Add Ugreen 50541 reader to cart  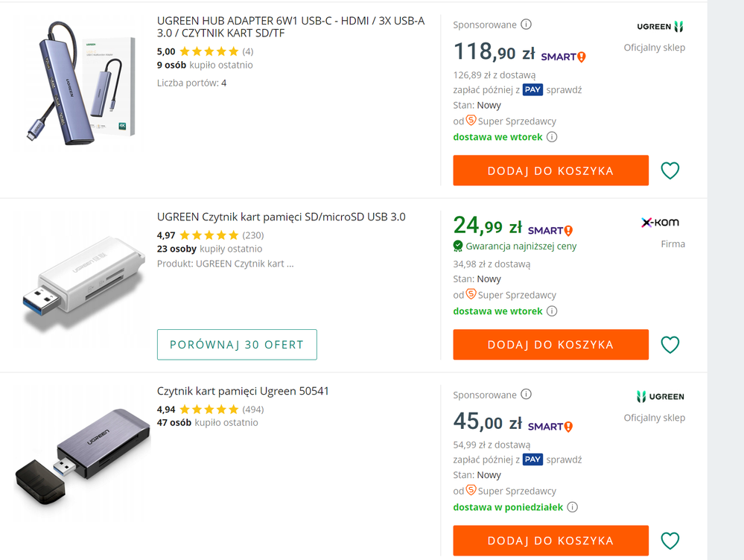(550, 541)
